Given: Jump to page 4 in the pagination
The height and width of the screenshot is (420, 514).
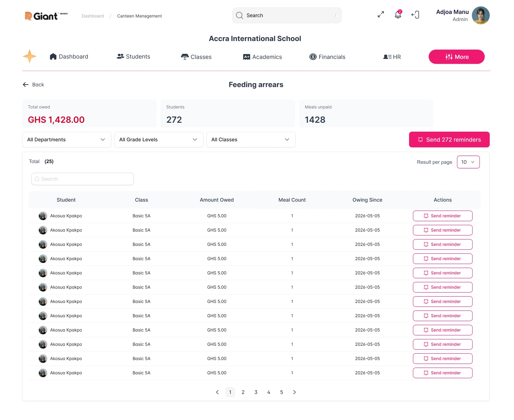Looking at the screenshot, I should (x=269, y=392).
